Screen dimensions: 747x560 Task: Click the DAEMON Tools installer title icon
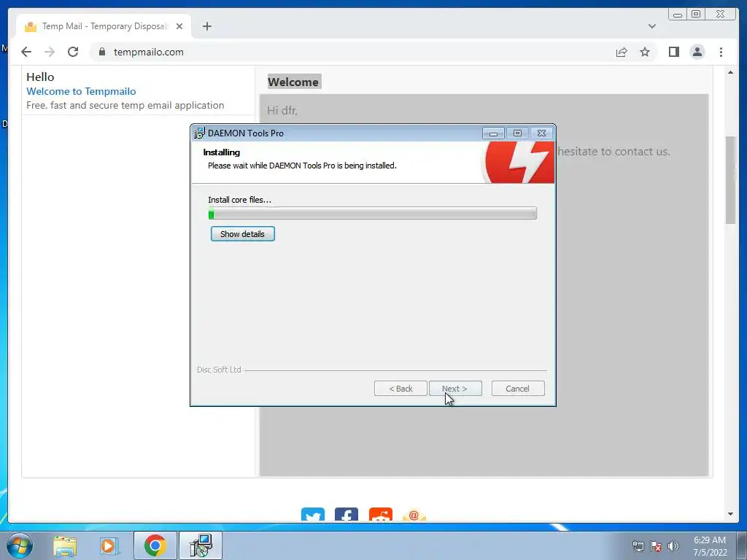[199, 133]
